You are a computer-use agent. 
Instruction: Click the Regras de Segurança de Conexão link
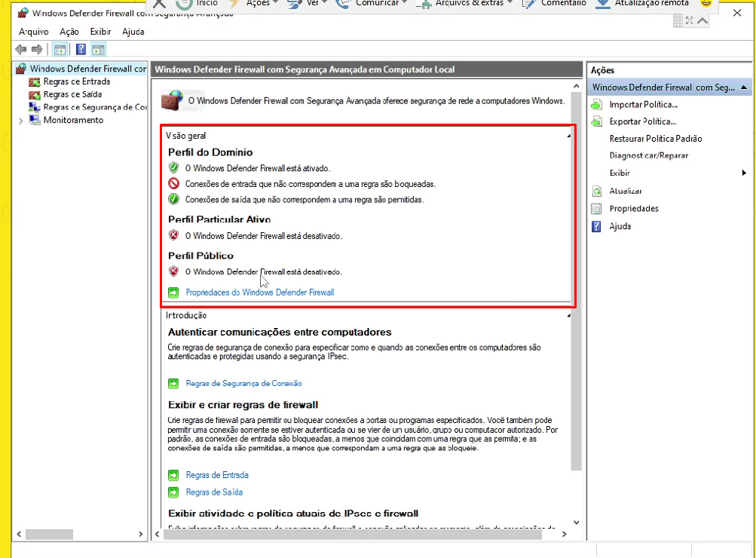click(x=243, y=384)
